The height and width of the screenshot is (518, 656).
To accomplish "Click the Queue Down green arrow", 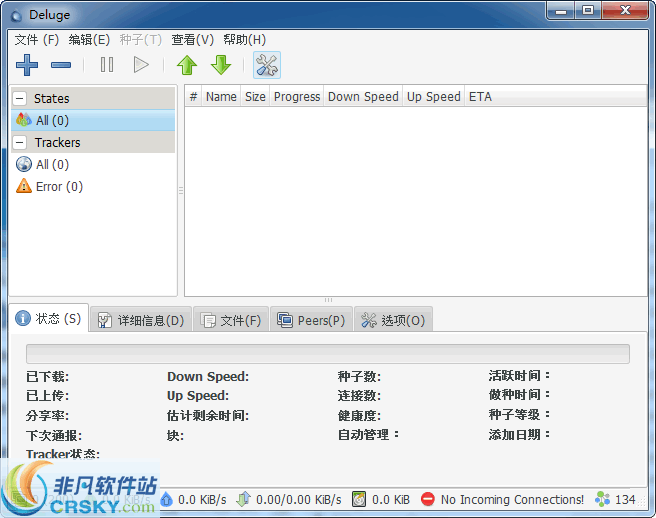I will point(221,65).
